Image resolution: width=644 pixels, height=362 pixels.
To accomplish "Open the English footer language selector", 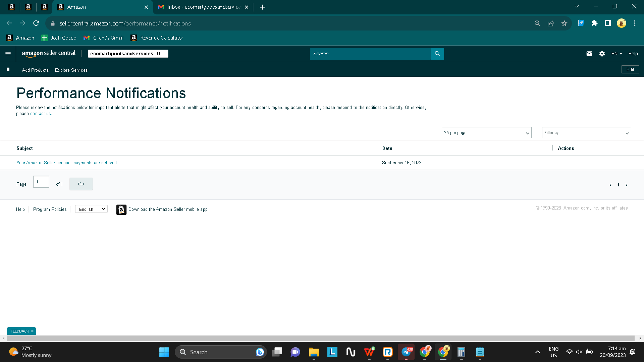I will click(91, 209).
